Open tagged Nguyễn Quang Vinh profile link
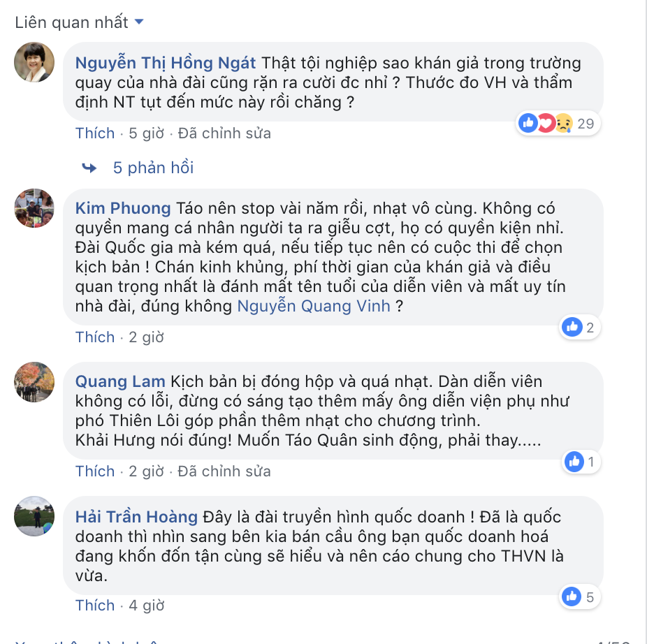The width and height of the screenshot is (647, 644). point(314,306)
